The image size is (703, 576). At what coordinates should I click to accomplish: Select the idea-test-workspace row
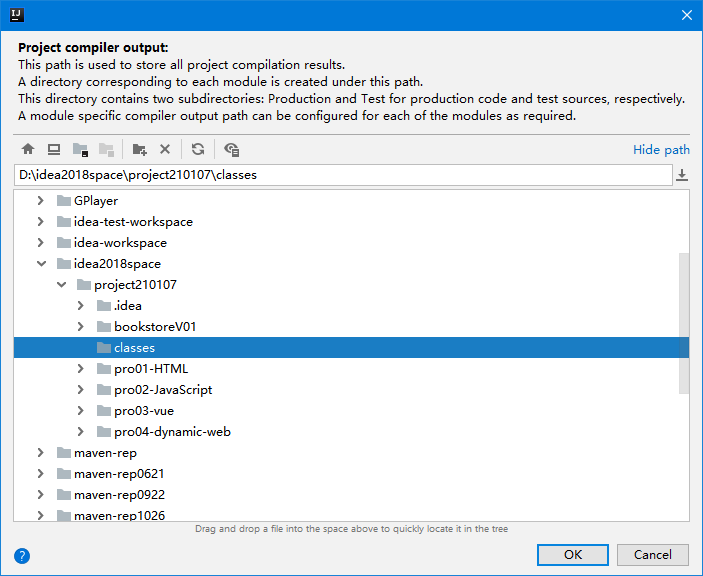point(351,221)
